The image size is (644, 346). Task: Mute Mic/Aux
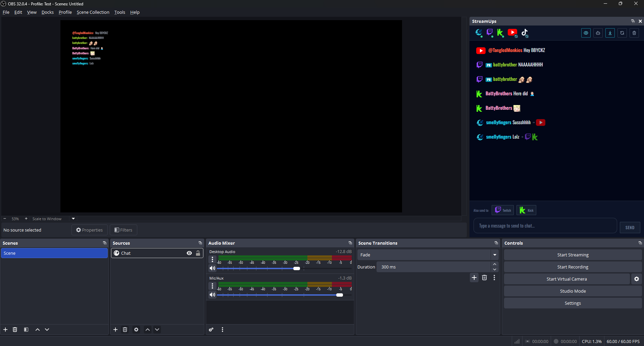(212, 295)
